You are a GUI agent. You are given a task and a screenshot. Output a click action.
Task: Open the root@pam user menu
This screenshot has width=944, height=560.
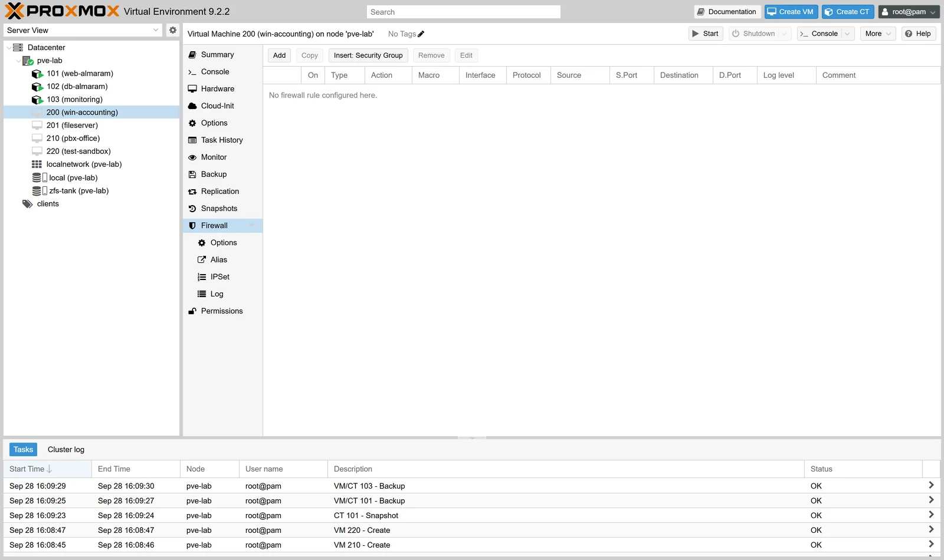click(x=909, y=12)
